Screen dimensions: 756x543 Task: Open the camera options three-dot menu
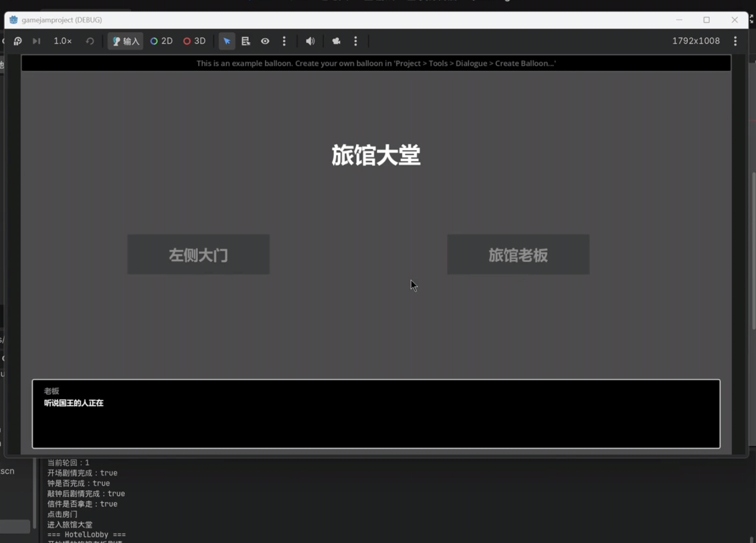[356, 41]
